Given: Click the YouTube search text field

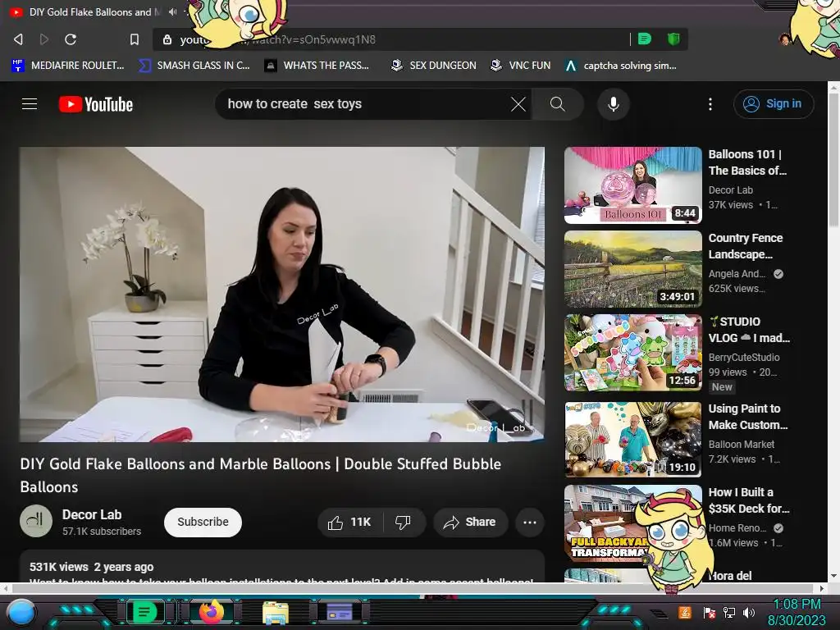Looking at the screenshot, I should tap(364, 104).
